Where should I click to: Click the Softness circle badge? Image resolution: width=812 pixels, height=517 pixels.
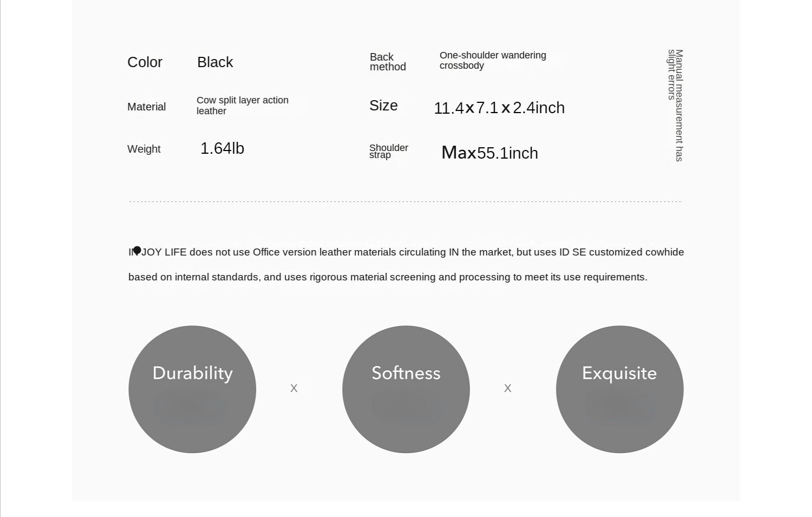(x=406, y=389)
